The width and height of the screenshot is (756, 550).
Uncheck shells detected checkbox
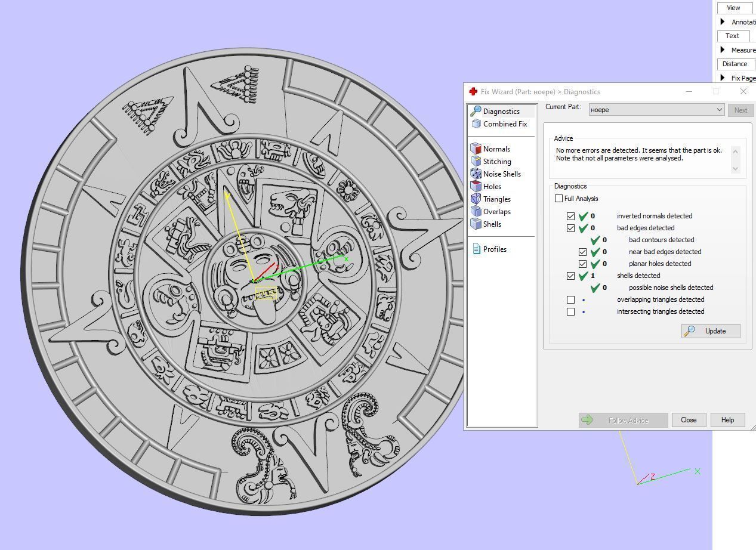pyautogui.click(x=570, y=276)
